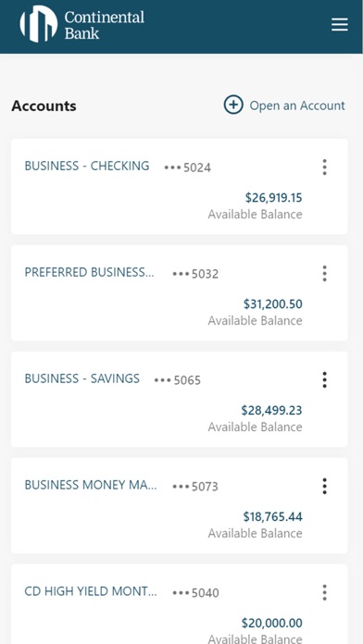This screenshot has height=644, width=363.
Task: Click the Open an Account link
Action: coord(297,105)
